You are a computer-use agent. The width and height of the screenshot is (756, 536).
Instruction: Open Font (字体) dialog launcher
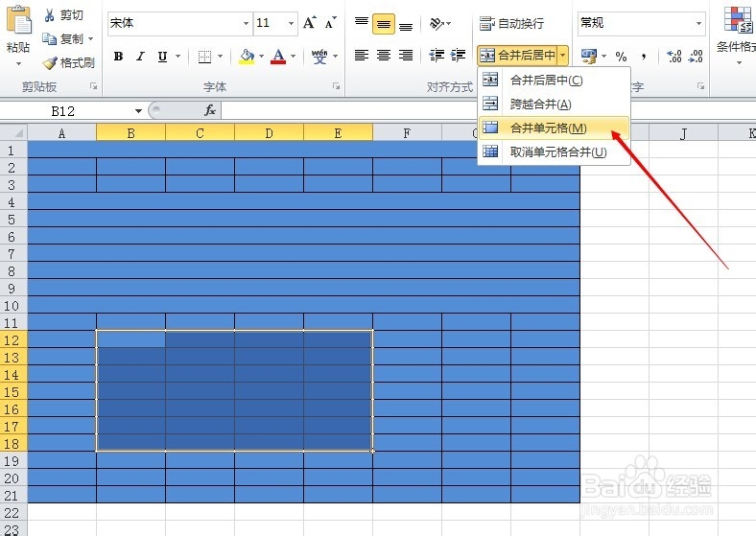point(336,86)
